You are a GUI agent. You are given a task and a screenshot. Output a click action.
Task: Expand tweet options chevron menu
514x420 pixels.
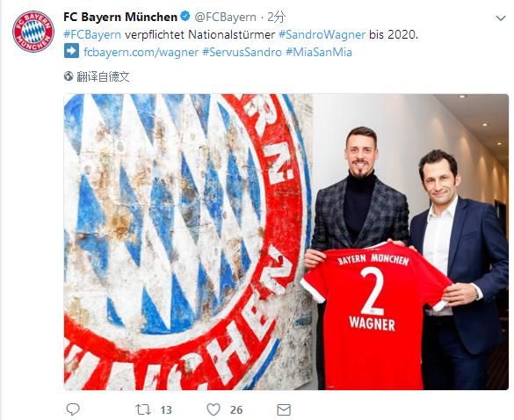click(x=501, y=18)
